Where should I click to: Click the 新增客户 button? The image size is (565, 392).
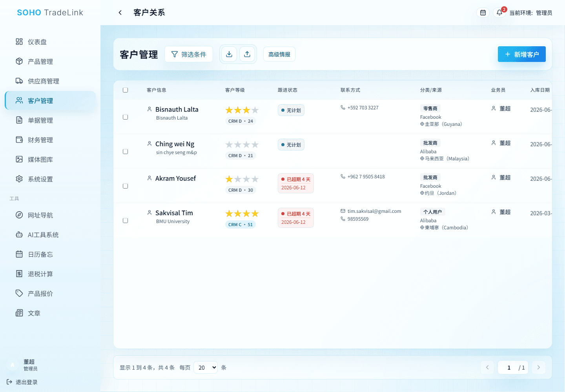522,54
